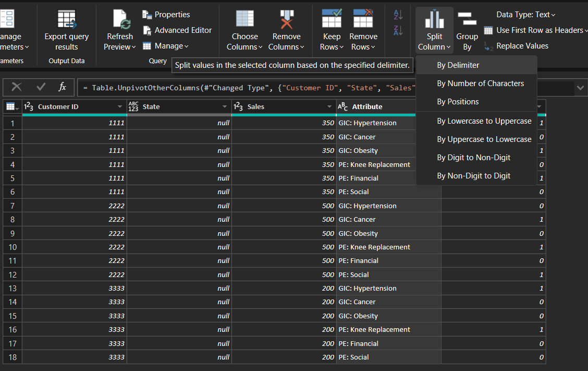
Task: Confirm the formula with the checkmark icon
Action: click(41, 87)
